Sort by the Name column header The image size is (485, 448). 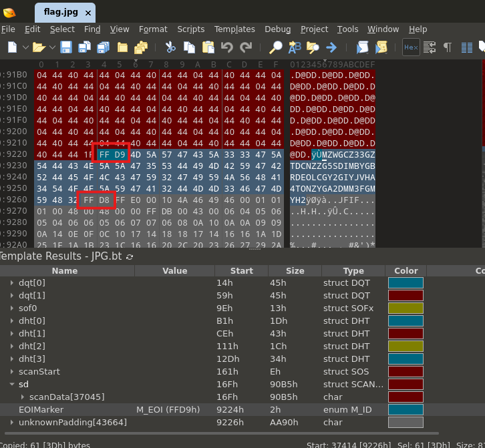pyautogui.click(x=65, y=271)
